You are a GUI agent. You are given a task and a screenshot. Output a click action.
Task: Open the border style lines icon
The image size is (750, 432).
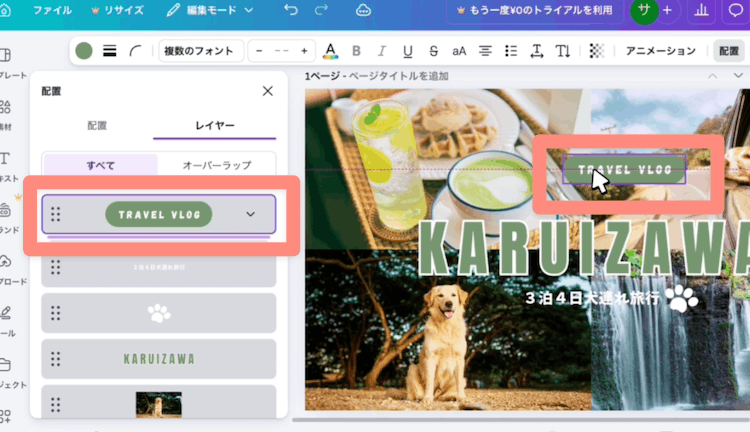click(110, 51)
